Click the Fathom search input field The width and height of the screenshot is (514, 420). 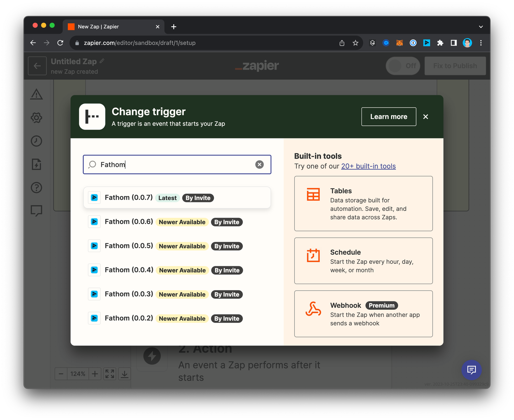coord(177,165)
